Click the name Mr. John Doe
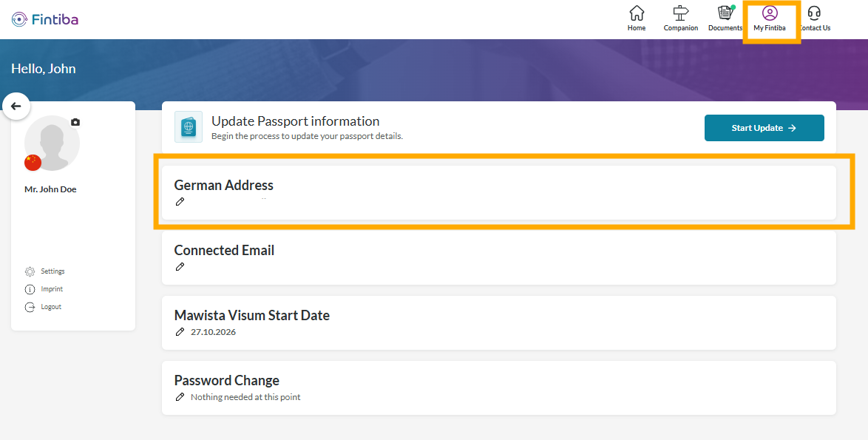This screenshot has height=440, width=868. (50, 189)
